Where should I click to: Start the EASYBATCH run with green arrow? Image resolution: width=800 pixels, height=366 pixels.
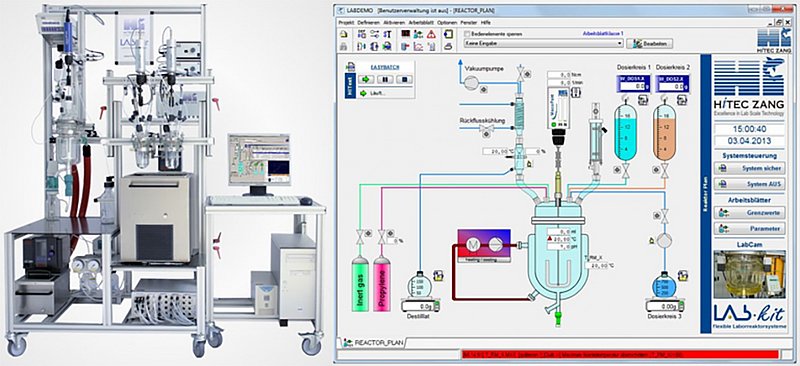366,79
